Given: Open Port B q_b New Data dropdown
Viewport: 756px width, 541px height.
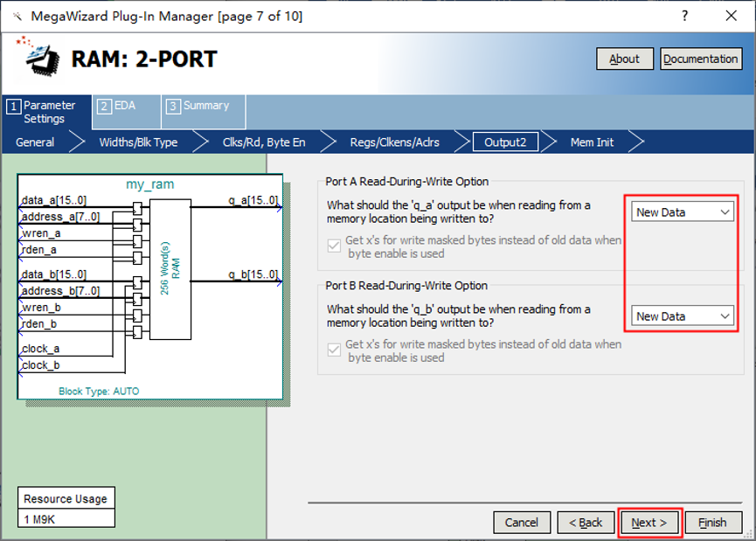Looking at the screenshot, I should [x=683, y=316].
